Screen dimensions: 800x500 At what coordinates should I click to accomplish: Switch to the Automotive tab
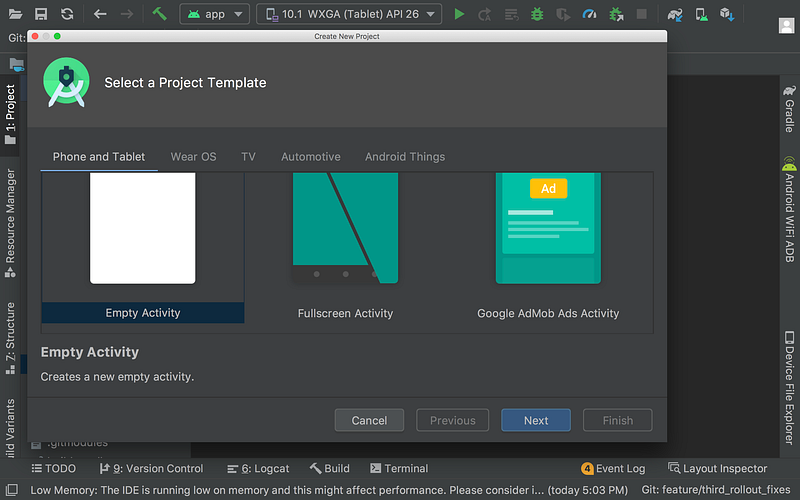(311, 157)
